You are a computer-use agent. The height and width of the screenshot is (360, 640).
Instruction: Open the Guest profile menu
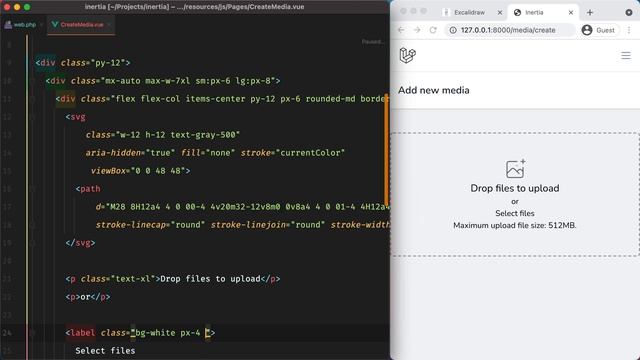(598, 30)
